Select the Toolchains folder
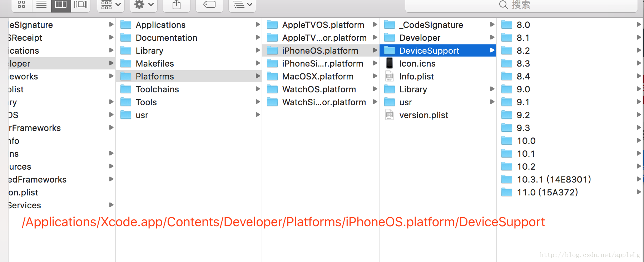Viewport: 644px width, 262px height. point(189,89)
